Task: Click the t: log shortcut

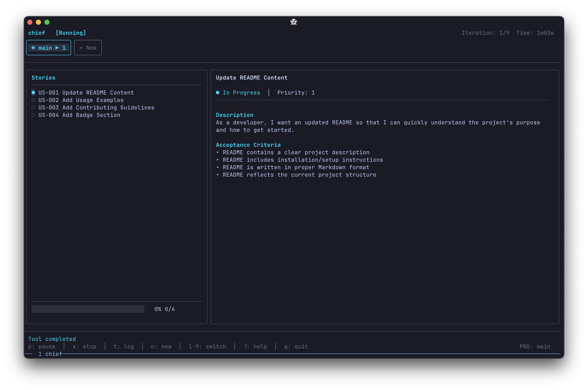Action: coord(124,346)
